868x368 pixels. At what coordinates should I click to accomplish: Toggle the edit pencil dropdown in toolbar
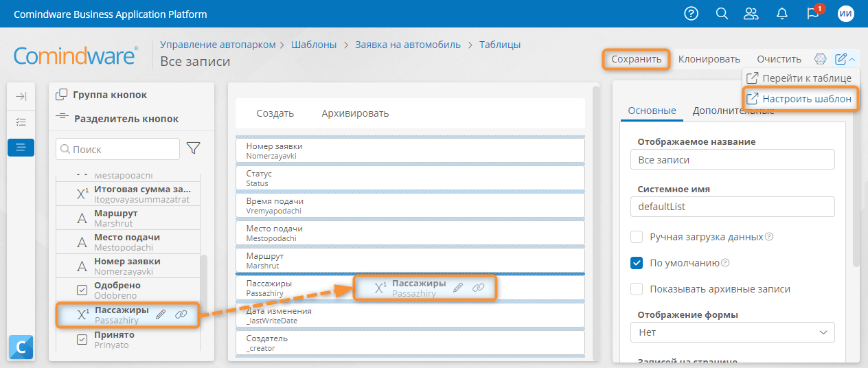click(845, 59)
